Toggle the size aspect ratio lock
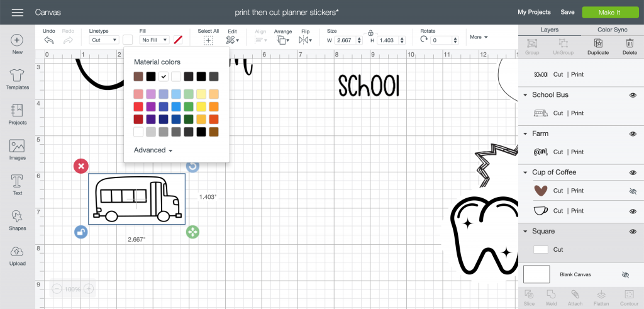Viewport: 644px width, 309px height. click(370, 33)
